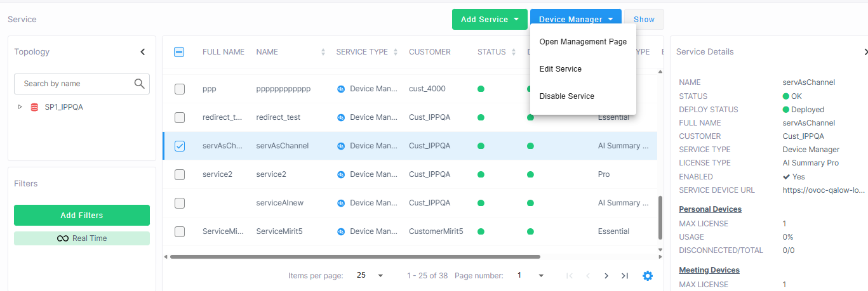Expand the SP1_IPPQA tree node
Viewport: 868px width, 291px height.
20,107
